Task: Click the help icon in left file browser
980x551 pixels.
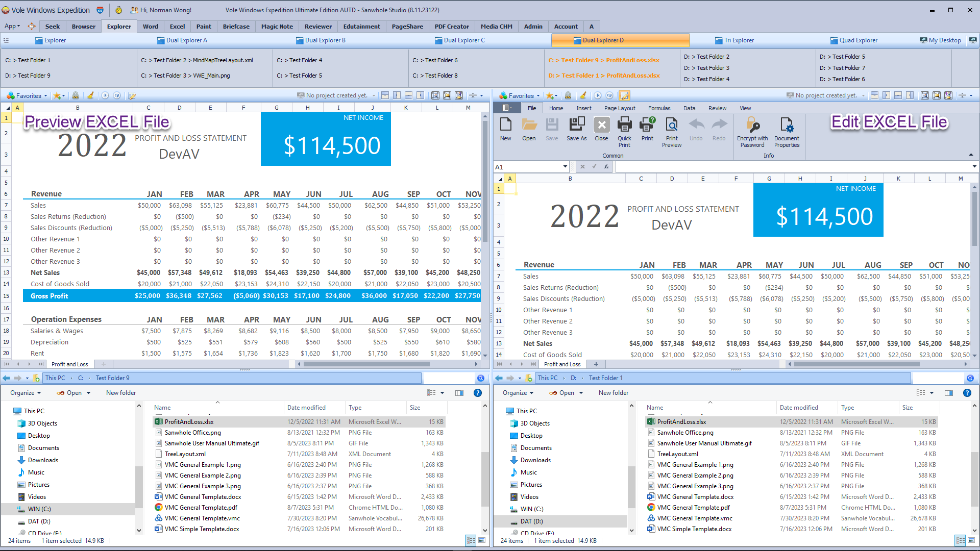Action: [x=478, y=393]
